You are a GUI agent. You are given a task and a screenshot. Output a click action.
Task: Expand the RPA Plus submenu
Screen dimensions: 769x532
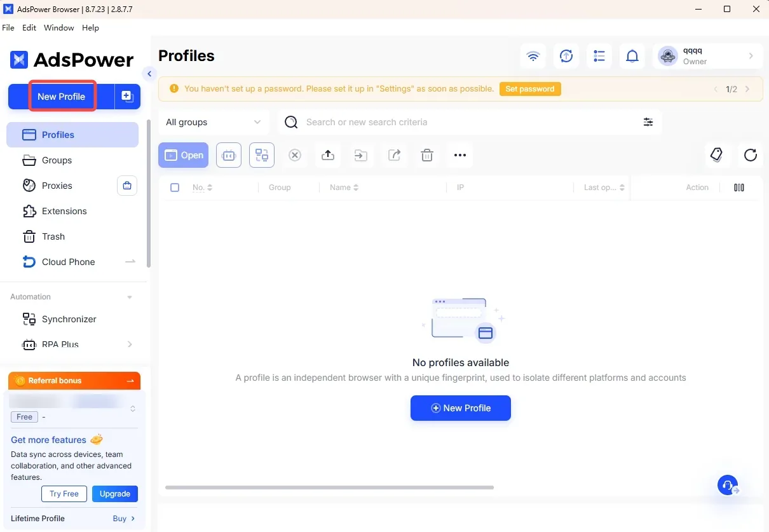[x=130, y=344]
